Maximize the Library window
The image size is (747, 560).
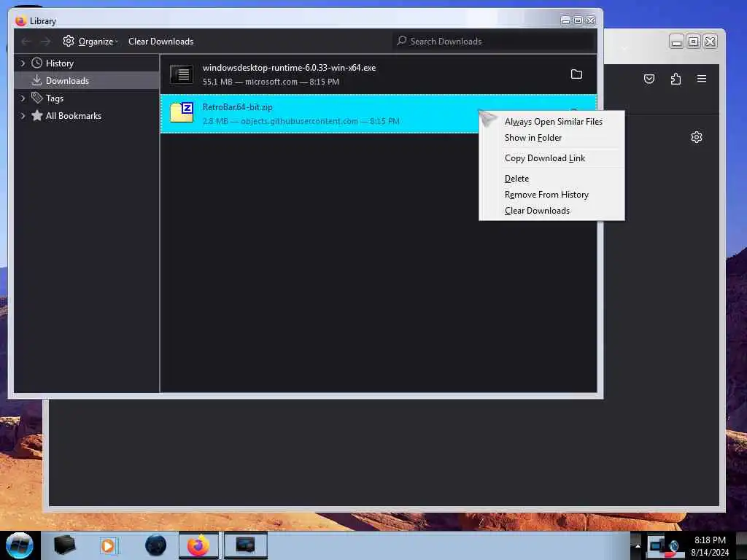click(x=578, y=20)
